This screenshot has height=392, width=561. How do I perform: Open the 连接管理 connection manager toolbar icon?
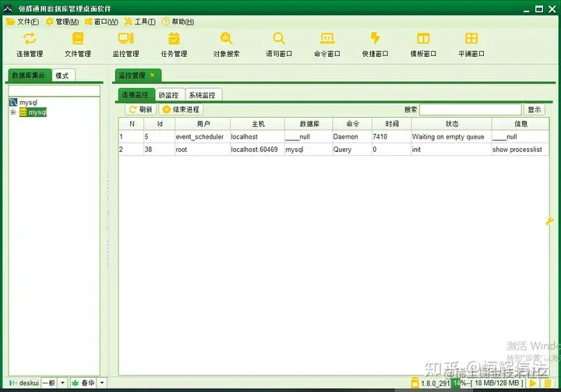30,38
